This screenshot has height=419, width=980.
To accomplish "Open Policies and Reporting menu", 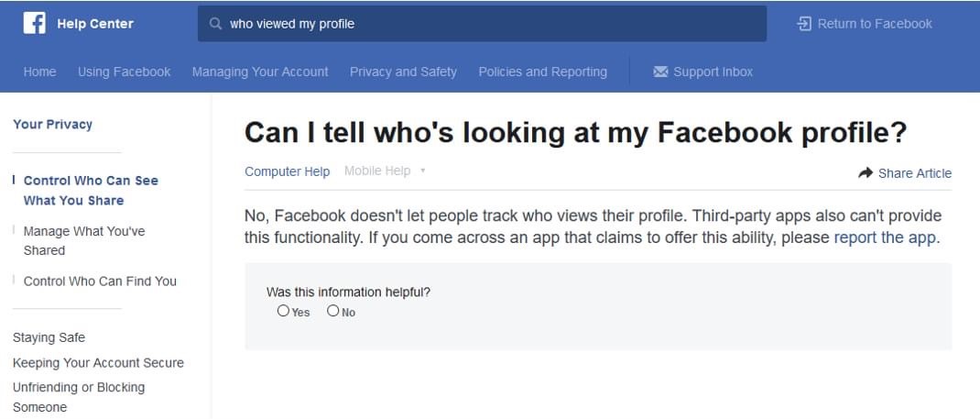I will click(x=542, y=72).
